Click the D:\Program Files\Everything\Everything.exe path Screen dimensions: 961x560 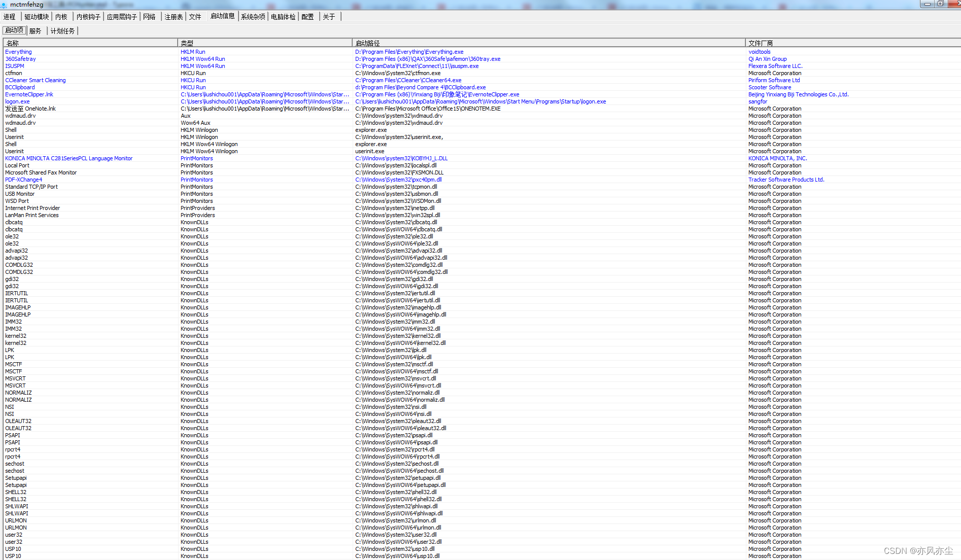click(409, 52)
